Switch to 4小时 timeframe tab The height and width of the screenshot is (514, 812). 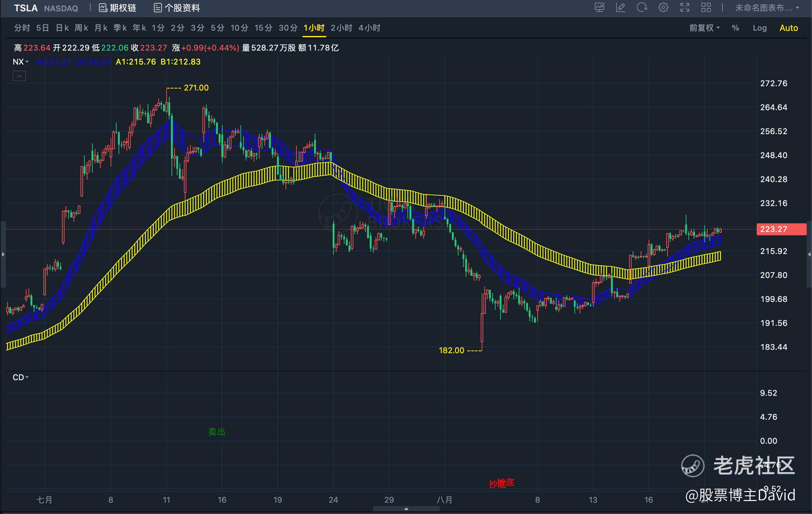[x=369, y=28]
